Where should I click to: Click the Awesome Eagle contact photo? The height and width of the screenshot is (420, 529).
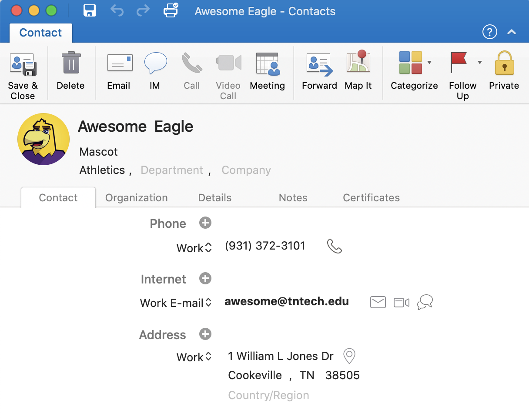point(44,139)
